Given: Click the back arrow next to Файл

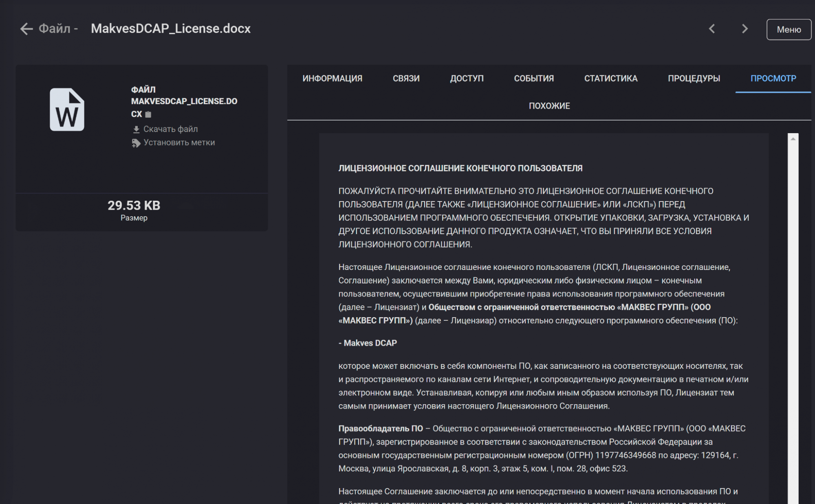Looking at the screenshot, I should 26,29.
